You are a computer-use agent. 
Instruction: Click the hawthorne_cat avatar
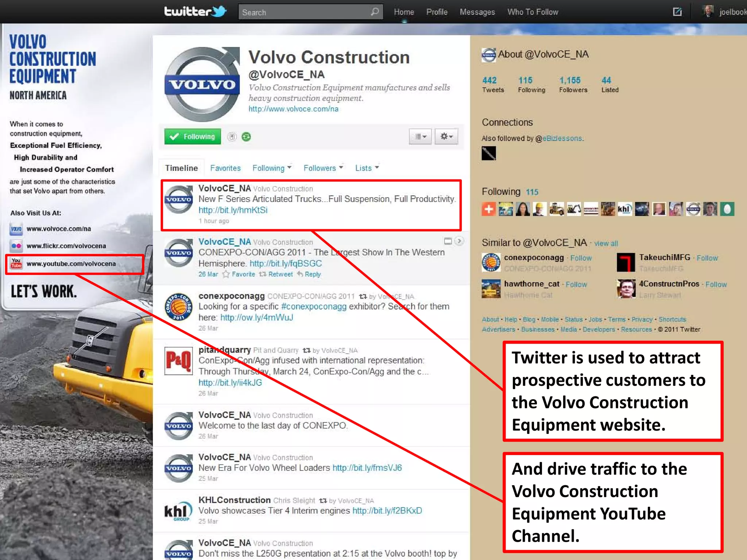coord(491,289)
